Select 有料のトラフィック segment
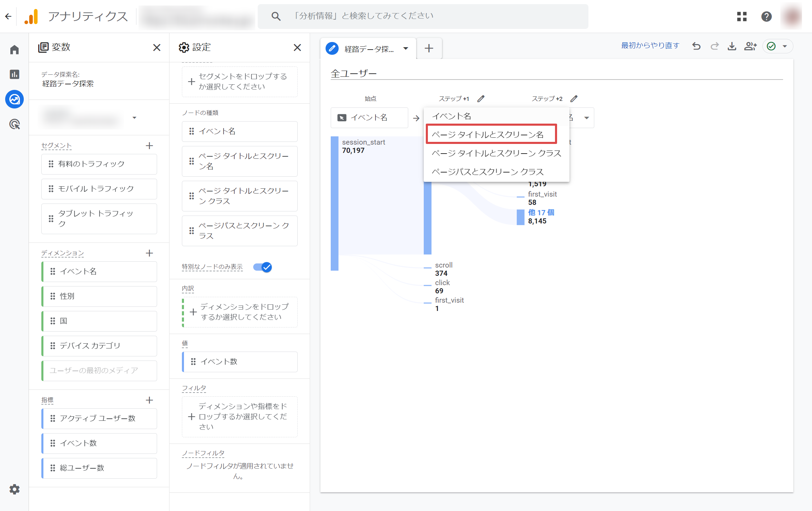Image resolution: width=812 pixels, height=511 pixels. click(99, 164)
